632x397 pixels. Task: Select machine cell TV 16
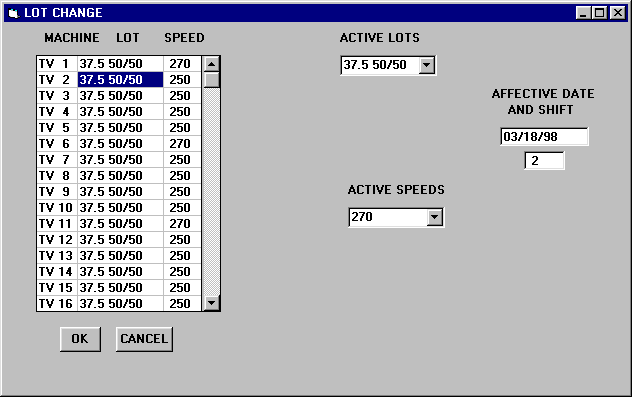pos(57,303)
